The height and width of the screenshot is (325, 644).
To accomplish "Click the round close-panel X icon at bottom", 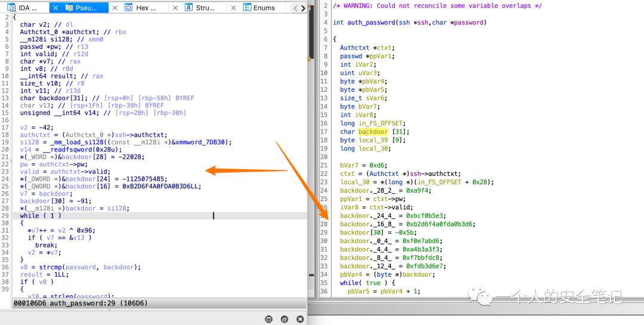I will pyautogui.click(x=300, y=319).
